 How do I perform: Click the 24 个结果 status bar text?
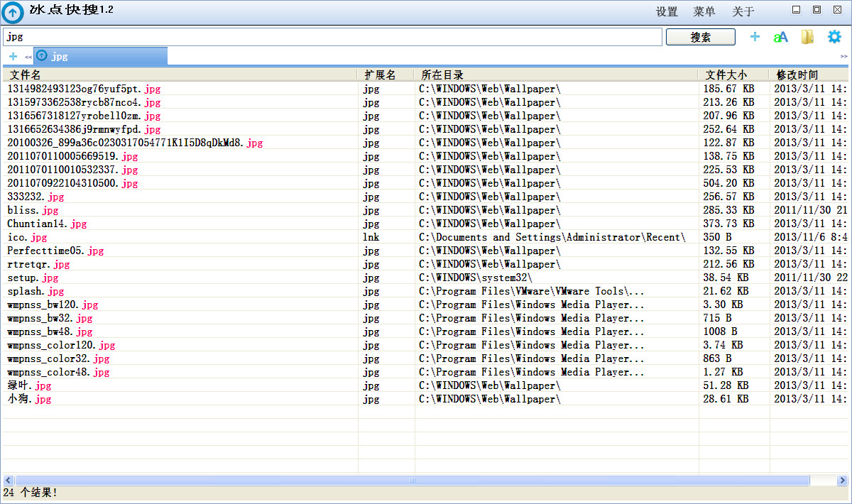tap(31, 493)
